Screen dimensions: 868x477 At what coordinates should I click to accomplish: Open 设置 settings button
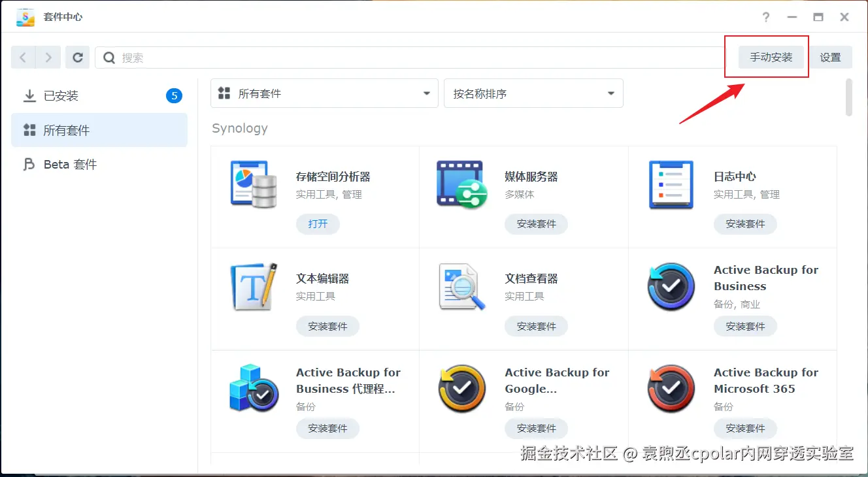point(831,58)
